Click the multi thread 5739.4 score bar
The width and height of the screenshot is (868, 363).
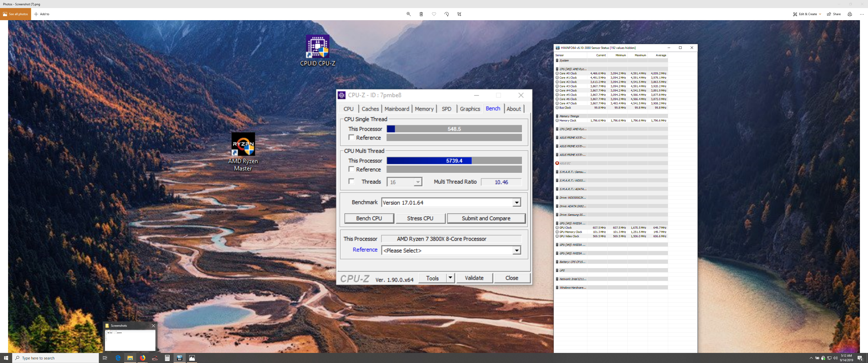click(454, 161)
